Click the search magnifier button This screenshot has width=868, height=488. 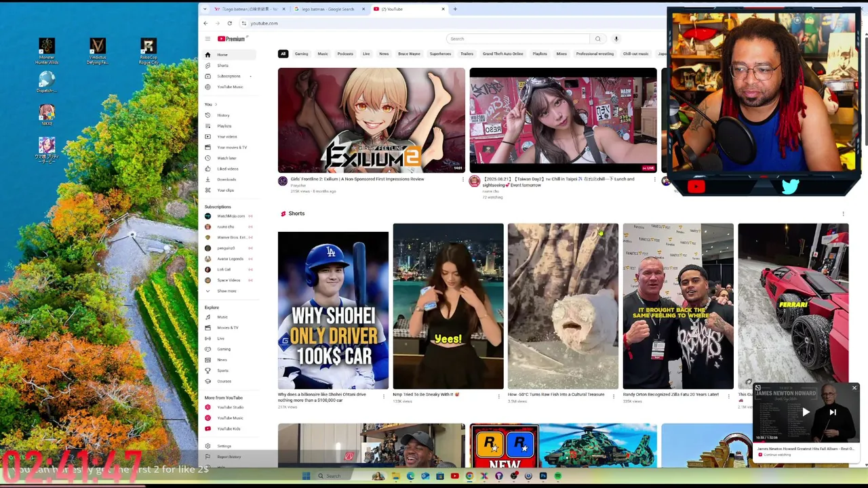click(597, 39)
